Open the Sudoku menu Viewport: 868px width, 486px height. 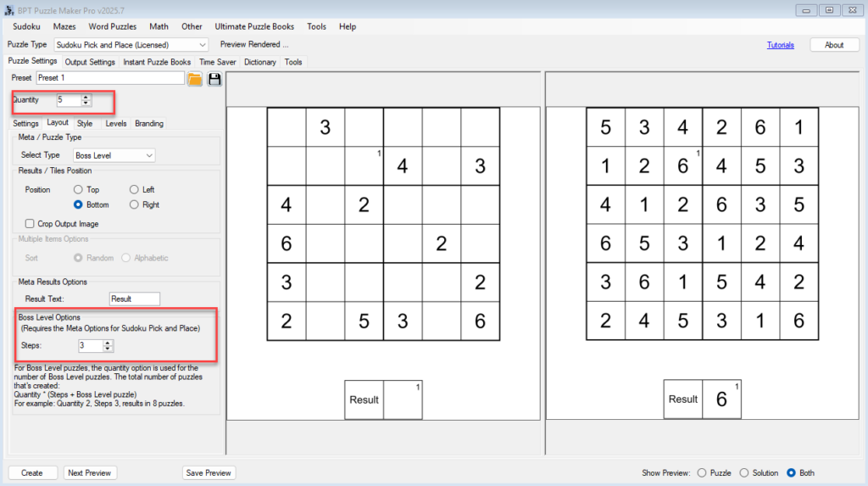26,26
